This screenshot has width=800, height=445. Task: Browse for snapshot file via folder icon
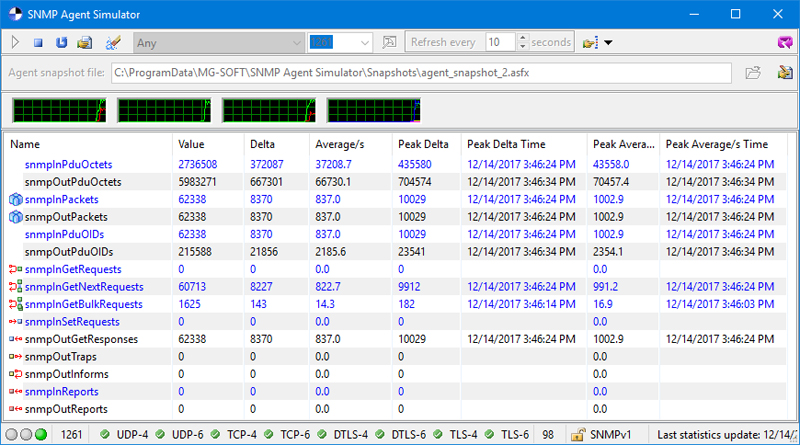point(753,73)
